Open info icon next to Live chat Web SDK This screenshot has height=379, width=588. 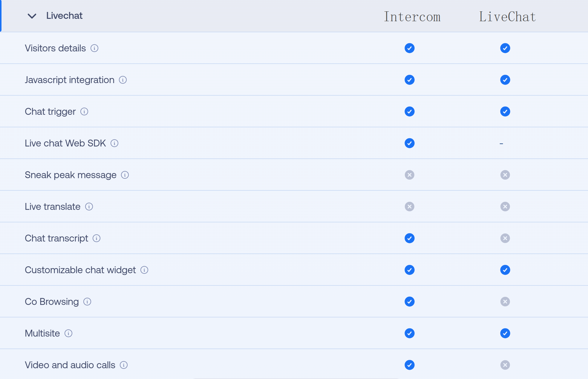click(x=114, y=143)
